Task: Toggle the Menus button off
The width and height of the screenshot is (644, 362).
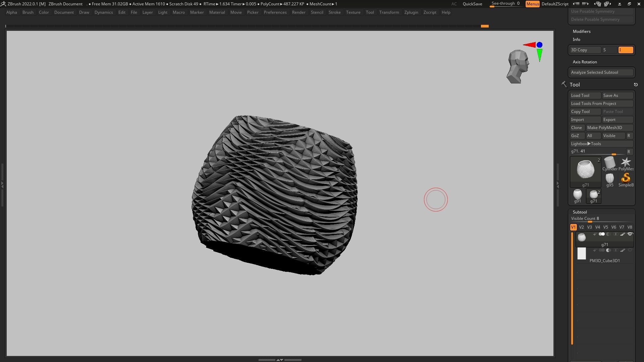Action: pos(532,4)
